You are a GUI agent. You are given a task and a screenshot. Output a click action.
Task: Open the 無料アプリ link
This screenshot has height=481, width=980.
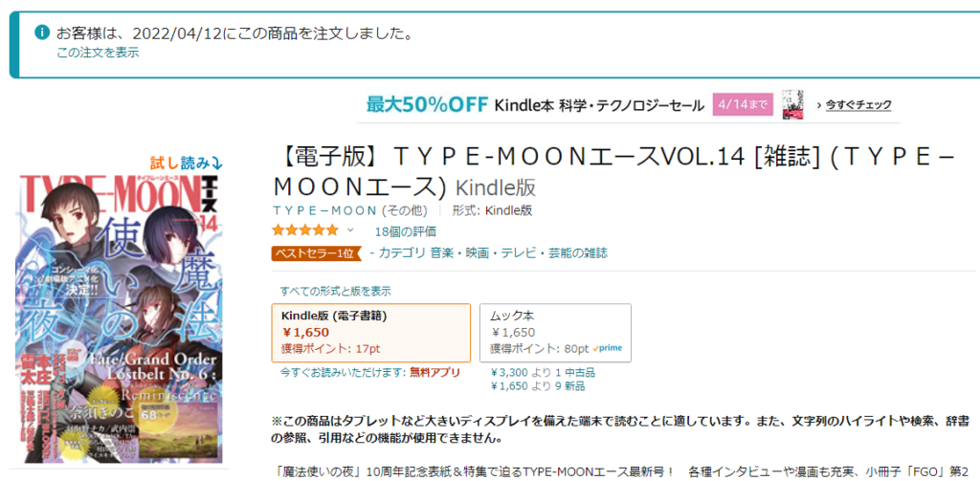tap(435, 372)
